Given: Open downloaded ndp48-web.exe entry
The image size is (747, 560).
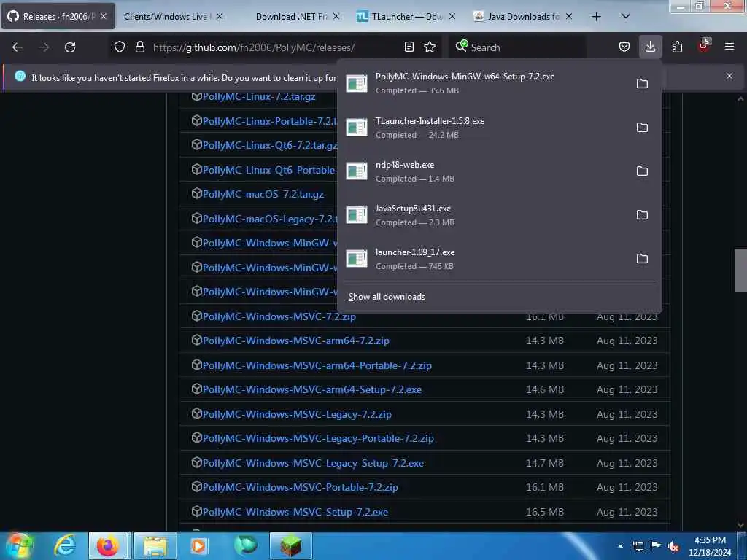Looking at the screenshot, I should (484, 171).
